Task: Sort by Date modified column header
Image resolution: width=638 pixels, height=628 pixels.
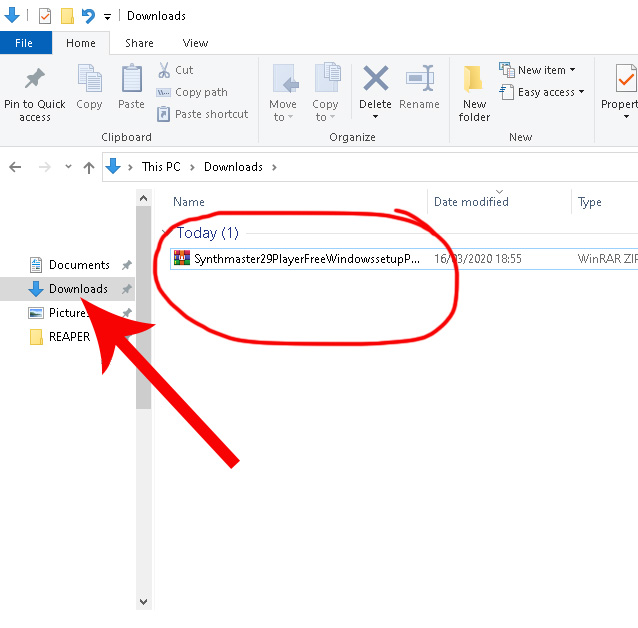Action: (471, 202)
